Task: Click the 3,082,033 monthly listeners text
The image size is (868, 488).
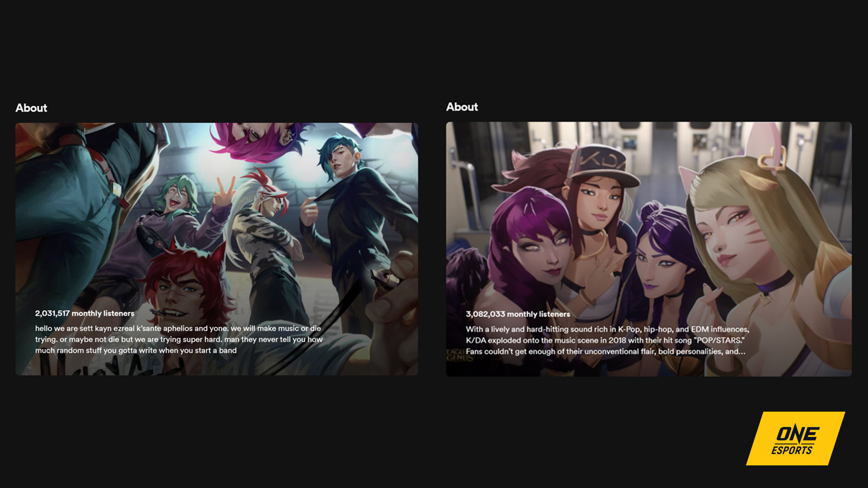Action: (518, 314)
